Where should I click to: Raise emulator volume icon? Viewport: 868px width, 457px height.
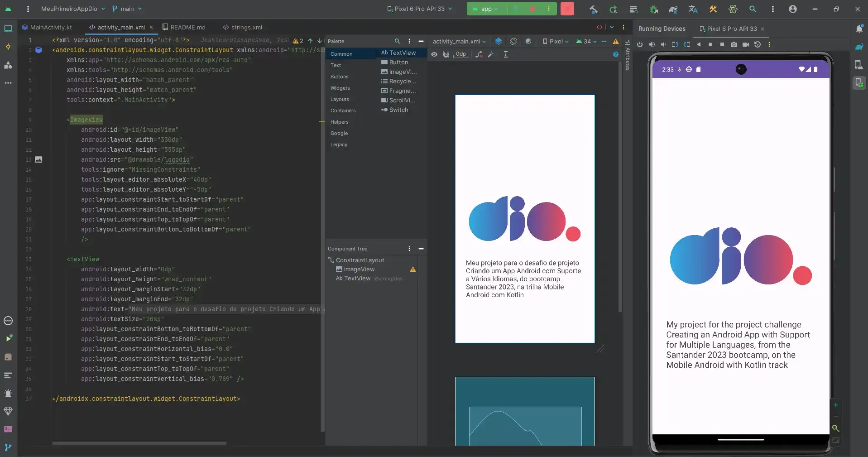651,44
